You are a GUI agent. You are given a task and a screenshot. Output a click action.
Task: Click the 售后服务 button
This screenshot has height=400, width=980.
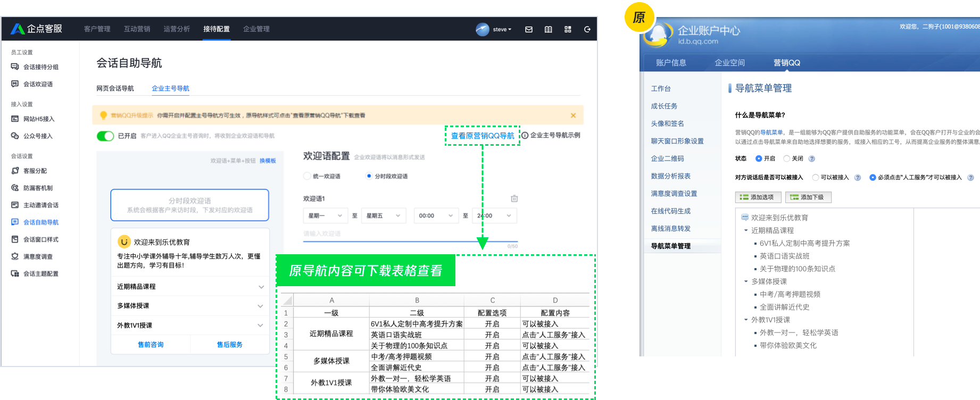(x=230, y=345)
